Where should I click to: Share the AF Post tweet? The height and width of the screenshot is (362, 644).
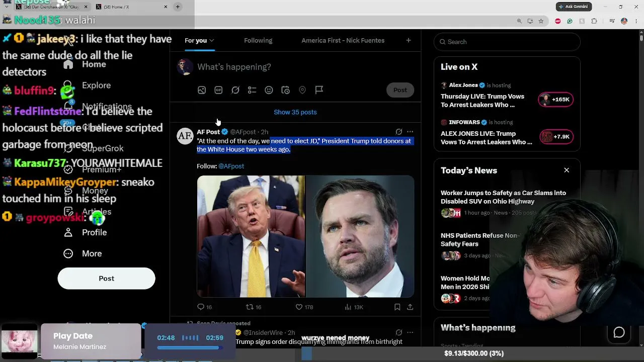[x=410, y=307]
